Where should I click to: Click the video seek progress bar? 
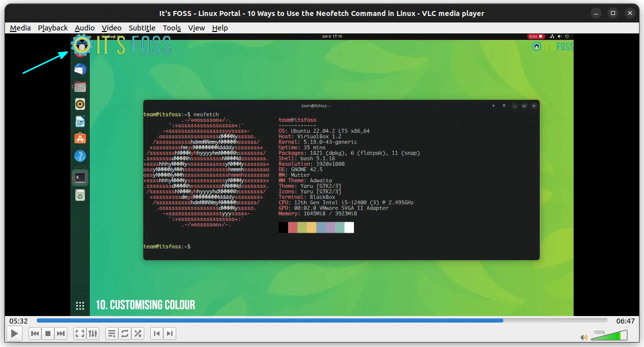pyautogui.click(x=322, y=321)
